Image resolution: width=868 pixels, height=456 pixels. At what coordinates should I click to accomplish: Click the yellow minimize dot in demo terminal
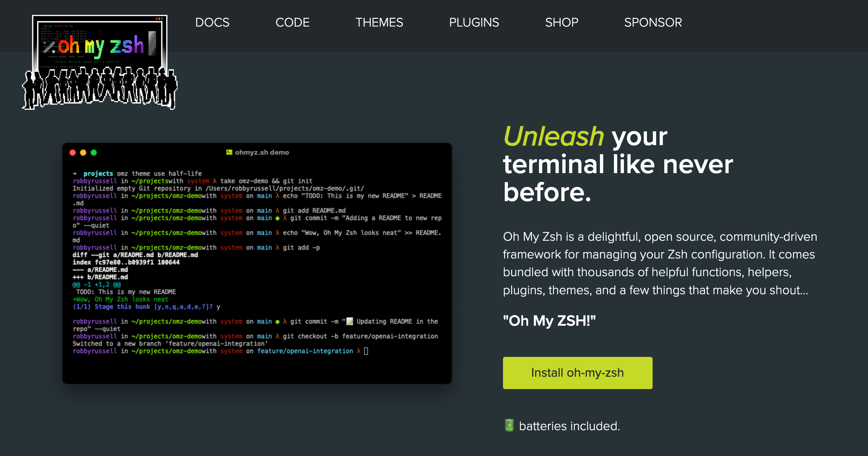point(83,153)
